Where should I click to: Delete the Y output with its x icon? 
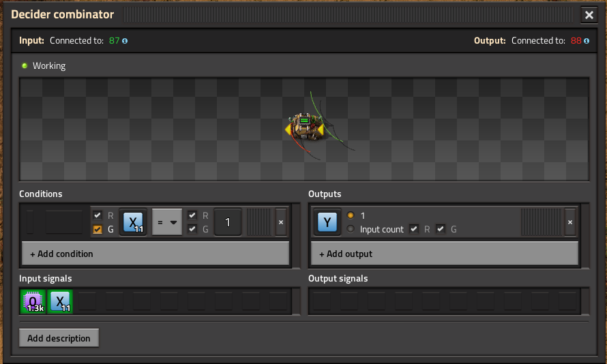point(570,222)
